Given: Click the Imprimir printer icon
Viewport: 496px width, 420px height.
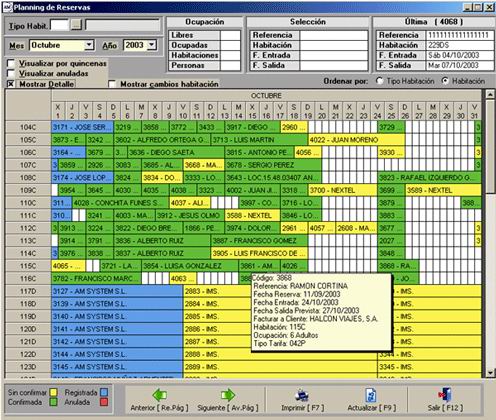Looking at the screenshot, I should tap(302, 395).
